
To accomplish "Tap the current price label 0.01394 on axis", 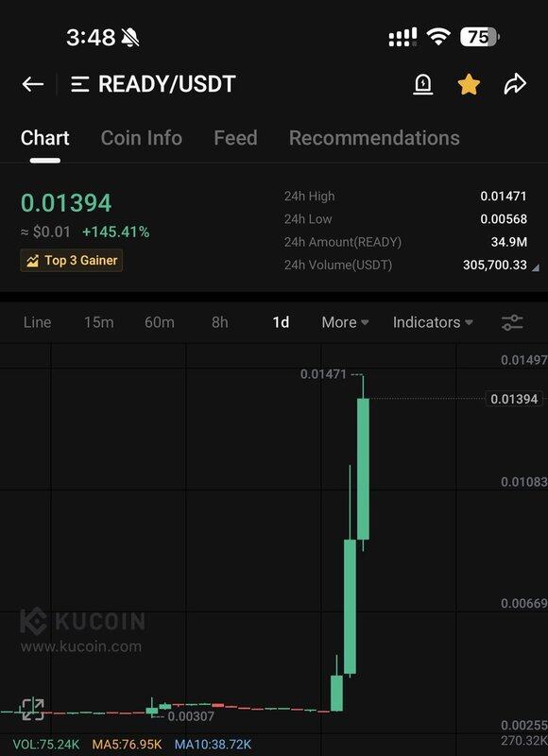I will coord(514,399).
